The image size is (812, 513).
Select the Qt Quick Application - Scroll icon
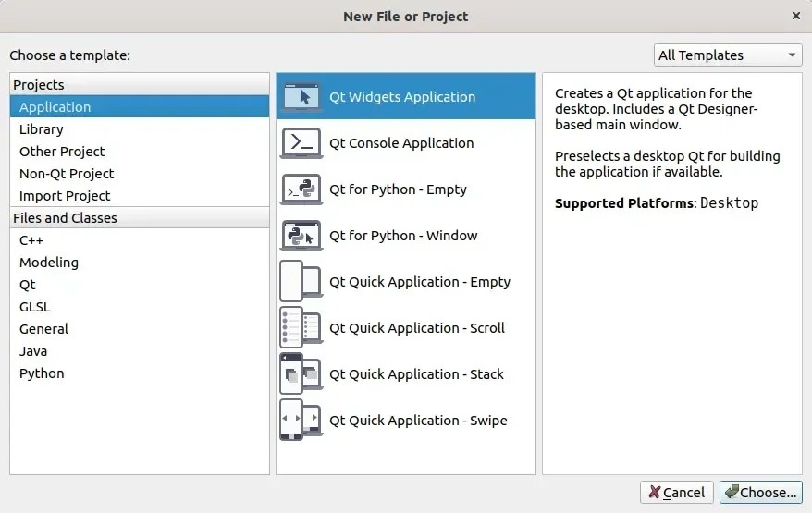[301, 327]
